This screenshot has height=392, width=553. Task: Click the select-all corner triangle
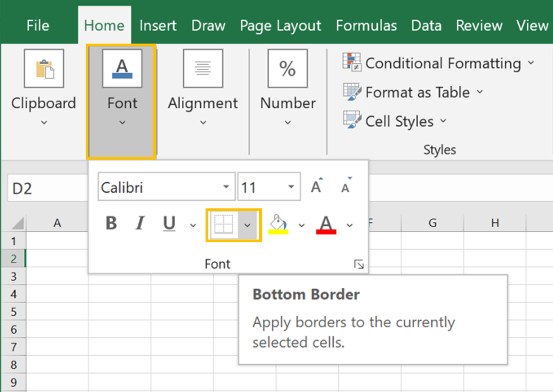tap(18, 223)
